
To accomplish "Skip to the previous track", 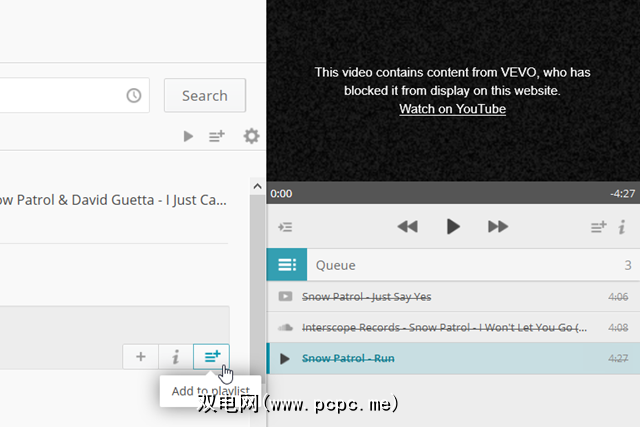I will pyautogui.click(x=408, y=227).
